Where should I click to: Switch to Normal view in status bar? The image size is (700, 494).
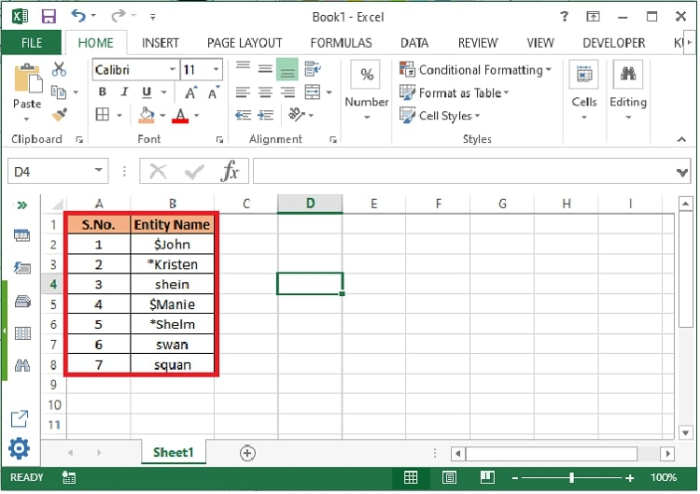coord(410,477)
